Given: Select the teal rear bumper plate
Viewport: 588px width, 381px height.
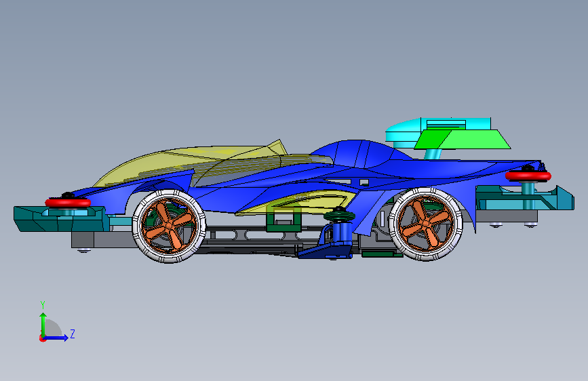Looking at the screenshot, I should tap(525, 198).
